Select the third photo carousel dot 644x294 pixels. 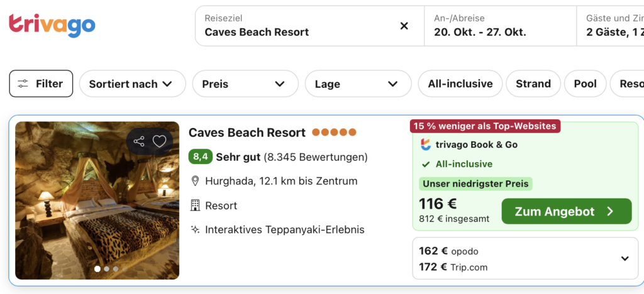116,269
